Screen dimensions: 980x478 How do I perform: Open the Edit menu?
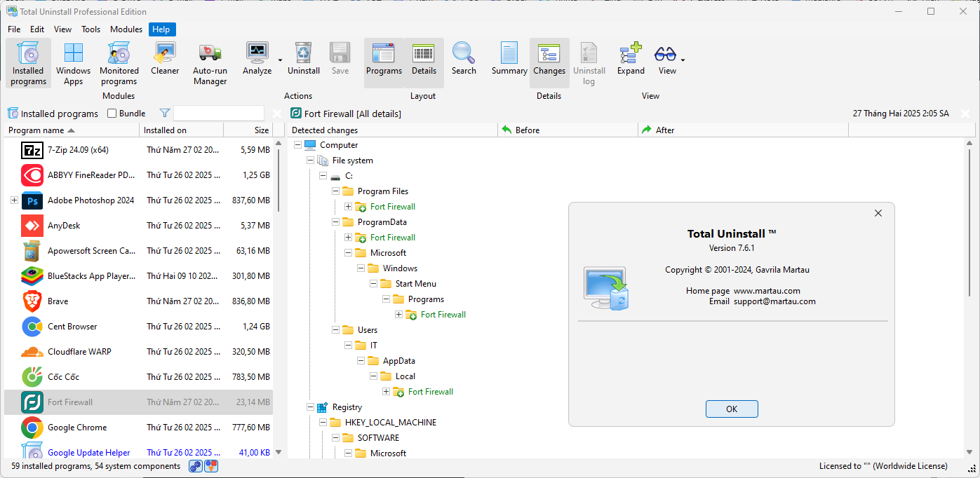tap(37, 29)
